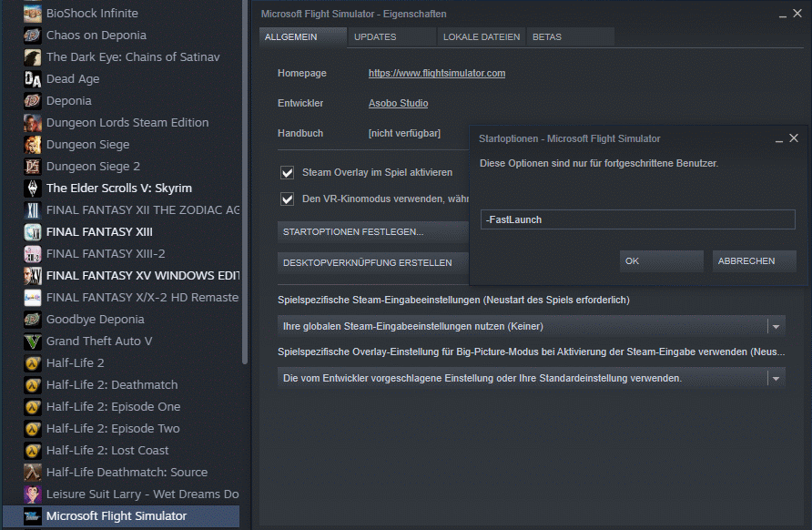Screen dimensions: 812x530
Task: Click the ABBRECHEN button
Action: (746, 261)
